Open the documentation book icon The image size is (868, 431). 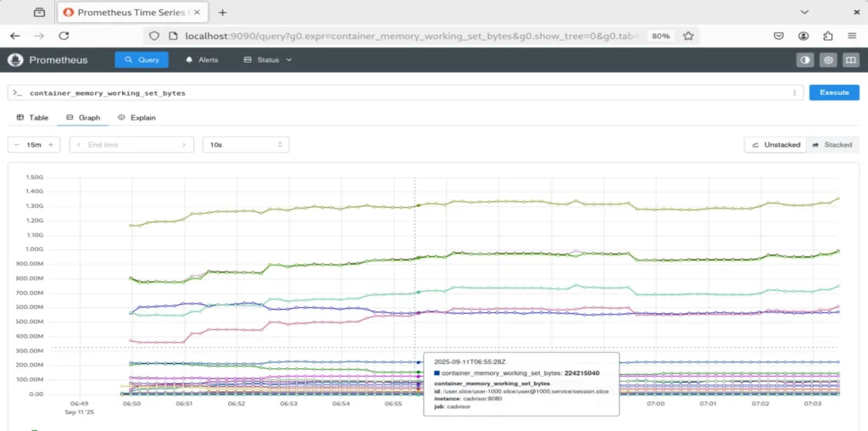(850, 60)
